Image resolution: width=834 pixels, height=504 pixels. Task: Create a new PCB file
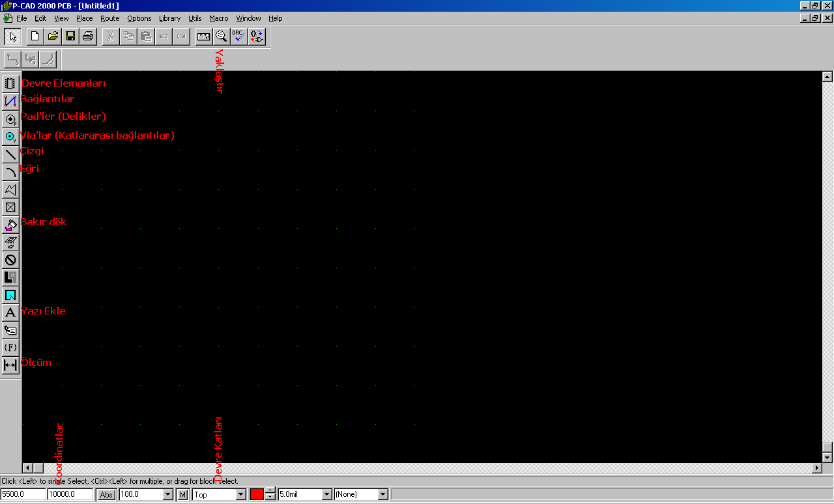pos(35,36)
